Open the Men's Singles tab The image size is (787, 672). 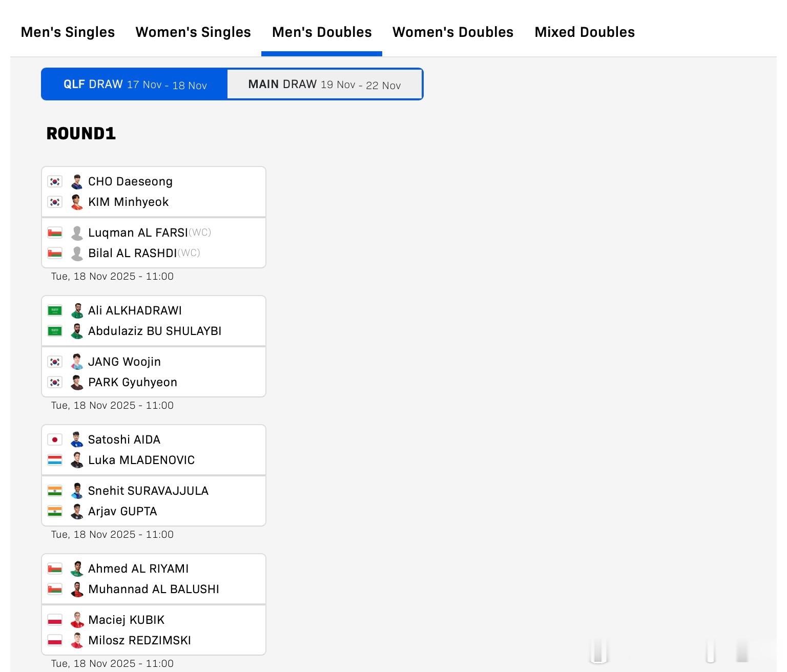[x=68, y=32]
